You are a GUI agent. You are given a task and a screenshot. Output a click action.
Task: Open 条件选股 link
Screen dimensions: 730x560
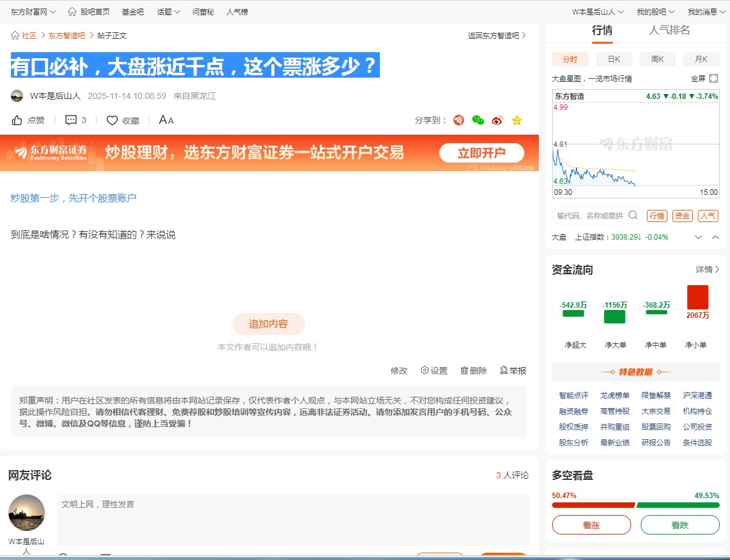[x=697, y=442]
